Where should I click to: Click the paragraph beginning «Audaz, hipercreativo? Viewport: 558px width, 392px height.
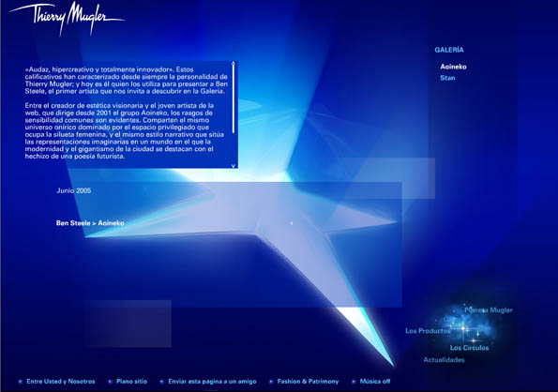[127, 81]
